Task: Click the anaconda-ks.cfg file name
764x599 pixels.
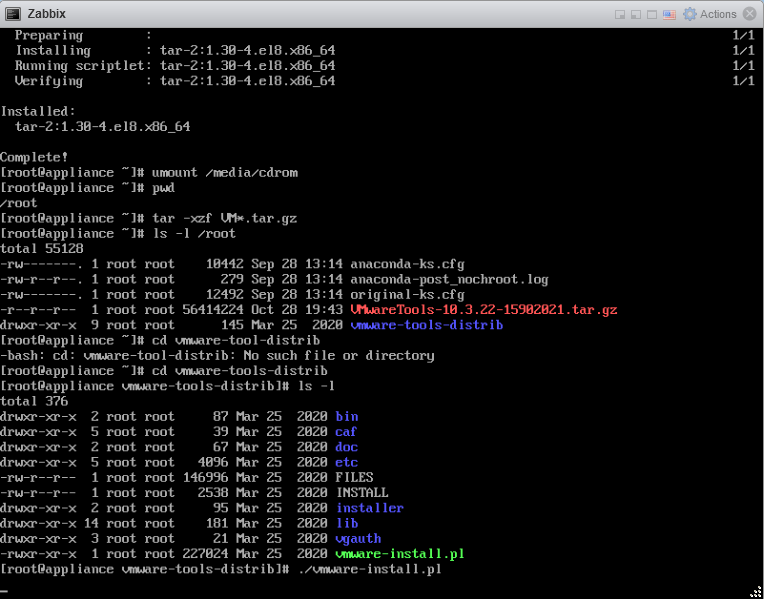Action: pyautogui.click(x=407, y=265)
